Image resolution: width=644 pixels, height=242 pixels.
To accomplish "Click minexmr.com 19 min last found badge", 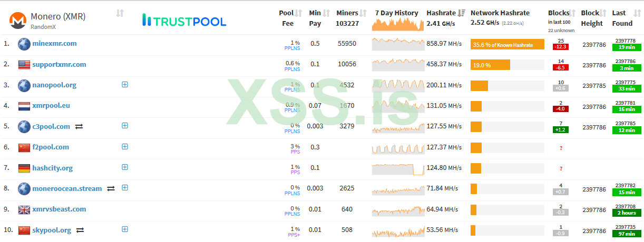I will tap(627, 47).
